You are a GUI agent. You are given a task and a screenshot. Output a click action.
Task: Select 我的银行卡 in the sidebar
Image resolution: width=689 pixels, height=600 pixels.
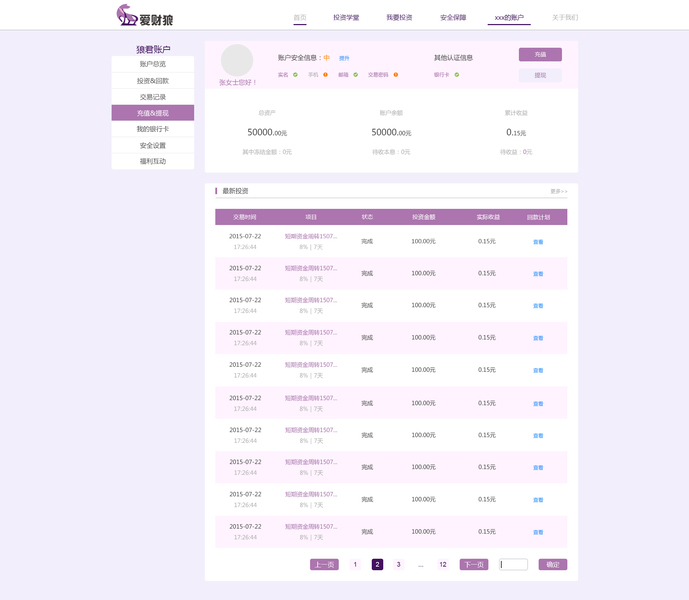coord(153,129)
